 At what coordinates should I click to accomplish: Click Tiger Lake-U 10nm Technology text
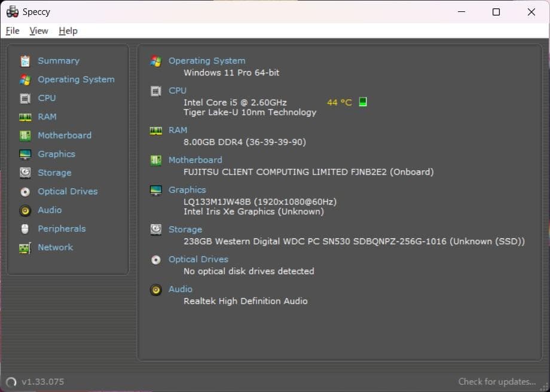250,112
